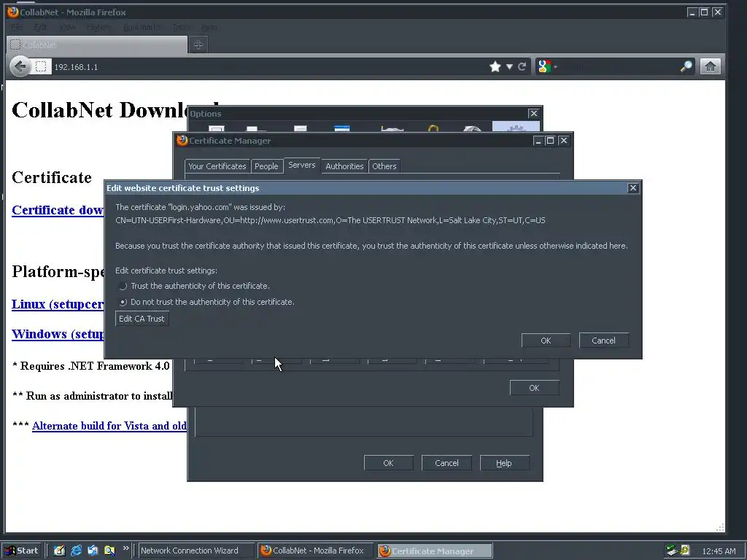Click the browser window resize grip corner

point(720,527)
